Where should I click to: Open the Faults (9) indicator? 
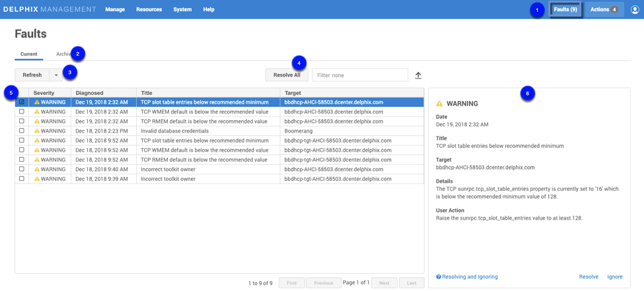(x=565, y=10)
